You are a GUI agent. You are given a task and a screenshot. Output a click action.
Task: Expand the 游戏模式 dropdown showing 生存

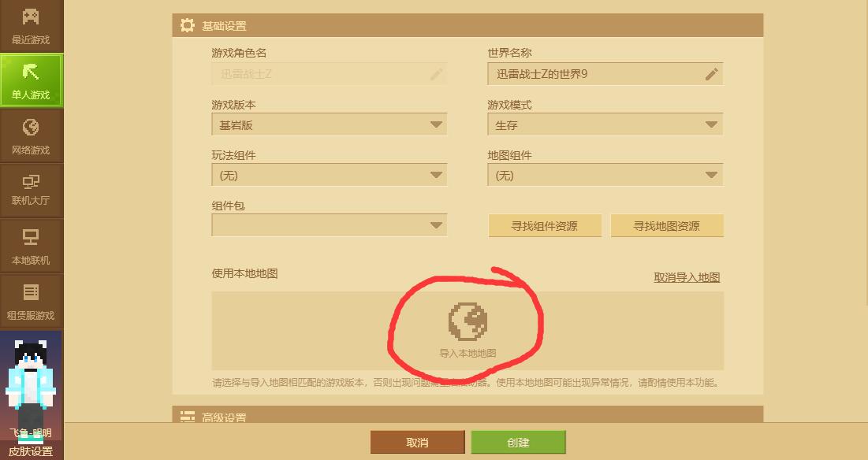point(605,125)
